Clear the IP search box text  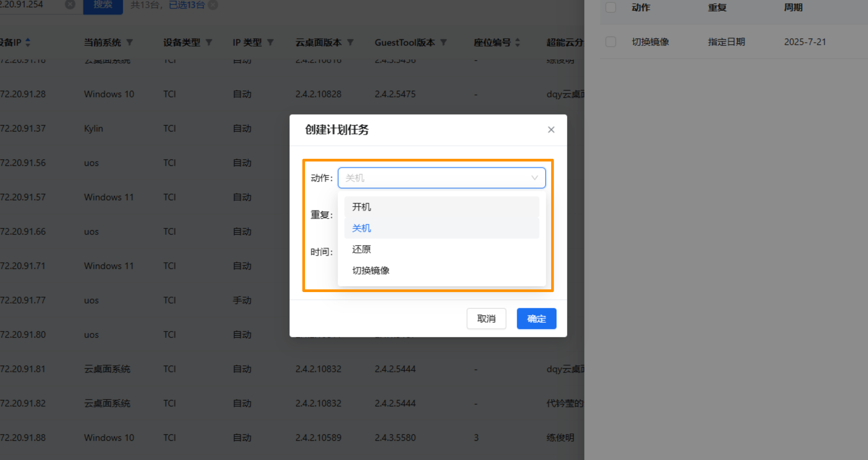70,4
